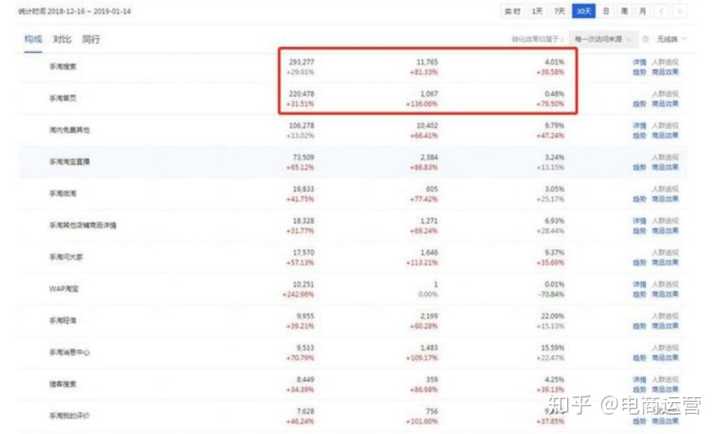Open 商品效果 for the 淘内免费其他 row
The image size is (720, 434).
(x=665, y=135)
